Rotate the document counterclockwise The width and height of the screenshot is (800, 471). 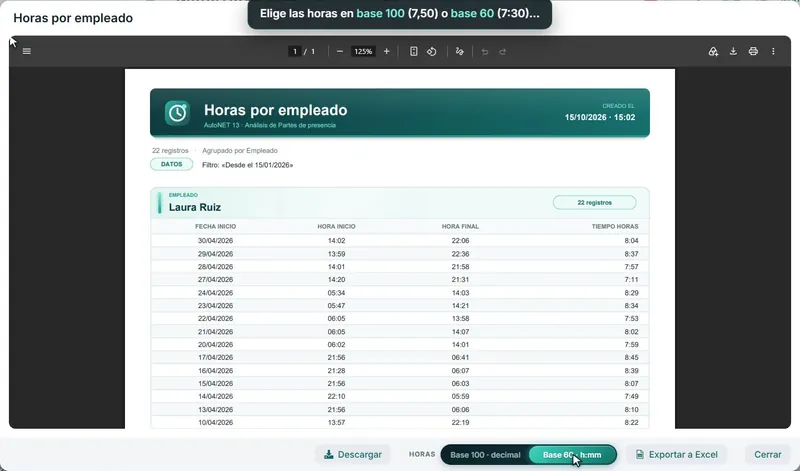pos(432,51)
